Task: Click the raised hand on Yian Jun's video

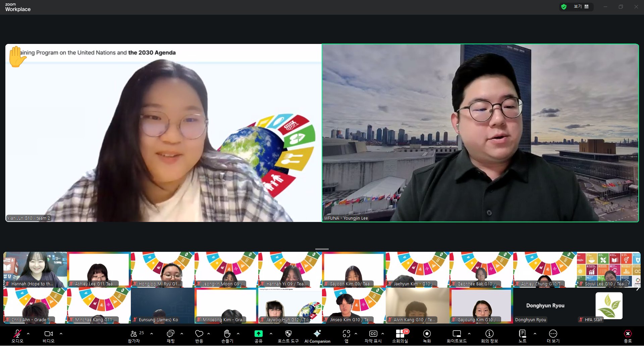Action: (x=17, y=57)
